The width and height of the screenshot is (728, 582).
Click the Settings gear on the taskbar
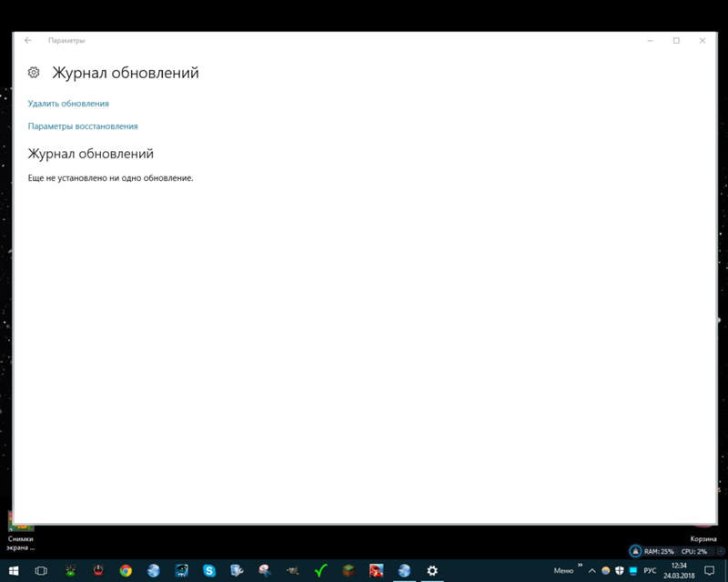432,571
